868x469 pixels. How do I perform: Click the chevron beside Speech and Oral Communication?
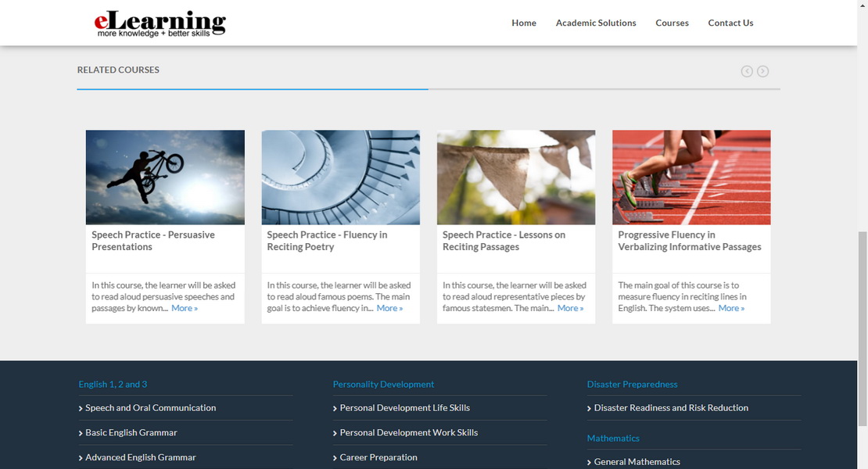coord(81,408)
